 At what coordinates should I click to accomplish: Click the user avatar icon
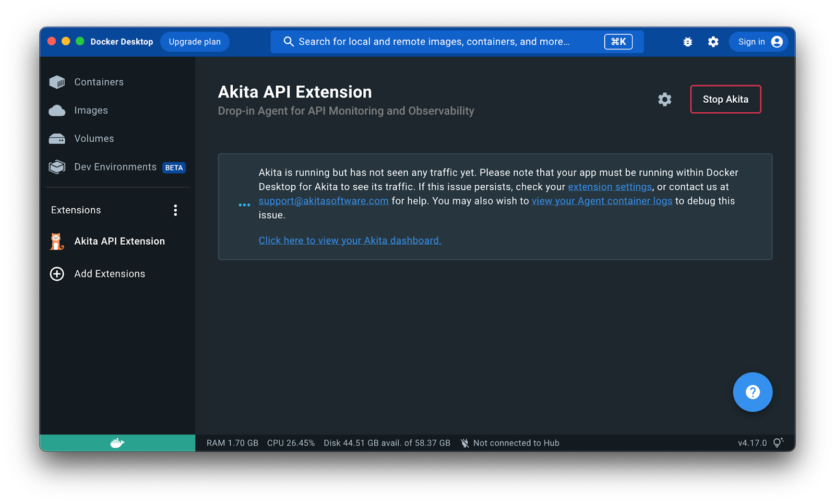point(777,42)
